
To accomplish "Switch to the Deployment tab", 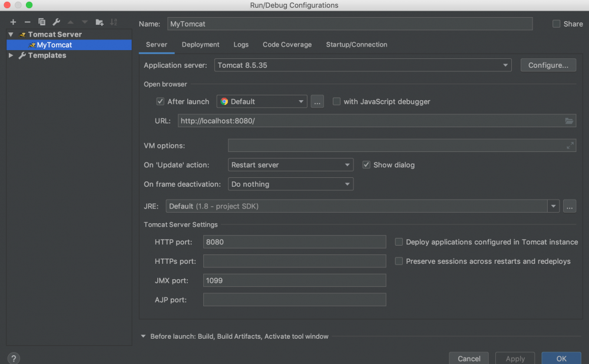I will [200, 45].
